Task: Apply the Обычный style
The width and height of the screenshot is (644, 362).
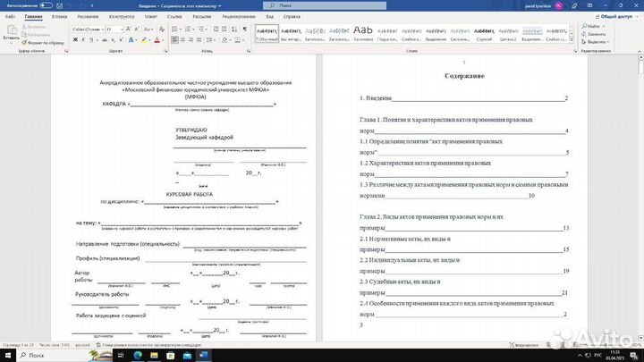Action: click(267, 33)
